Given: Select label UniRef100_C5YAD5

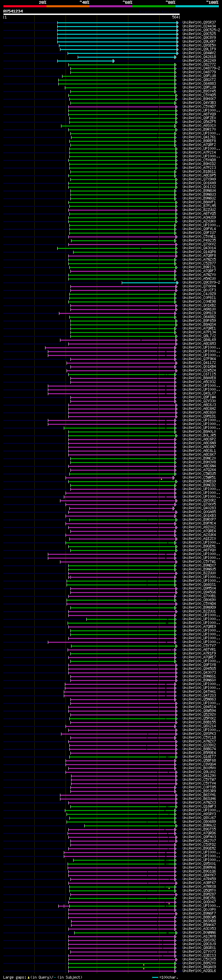Looking at the screenshot, I should (x=199, y=95).
